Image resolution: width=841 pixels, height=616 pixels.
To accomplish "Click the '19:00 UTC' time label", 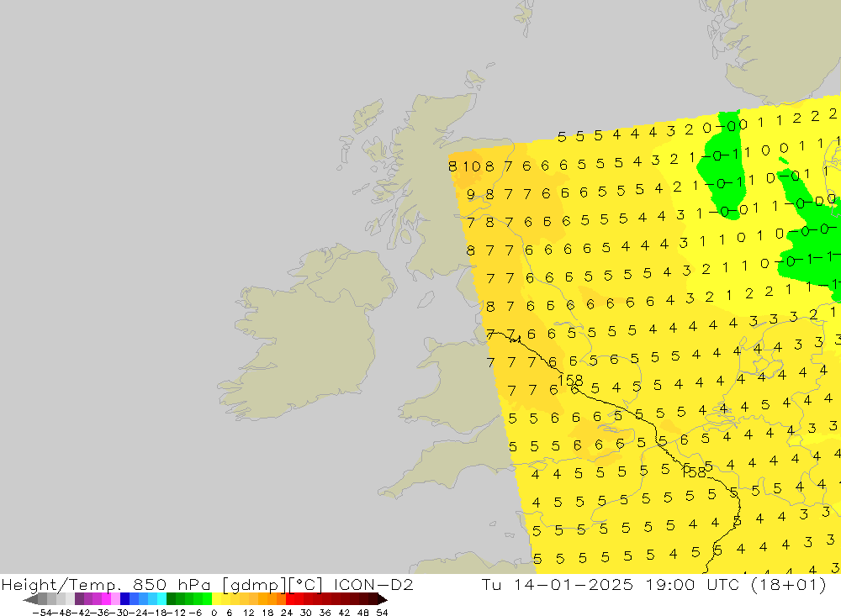I will click(x=690, y=584).
